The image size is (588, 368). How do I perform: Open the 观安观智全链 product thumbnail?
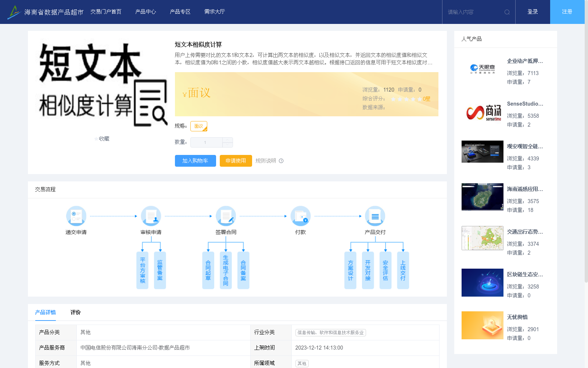(x=483, y=152)
